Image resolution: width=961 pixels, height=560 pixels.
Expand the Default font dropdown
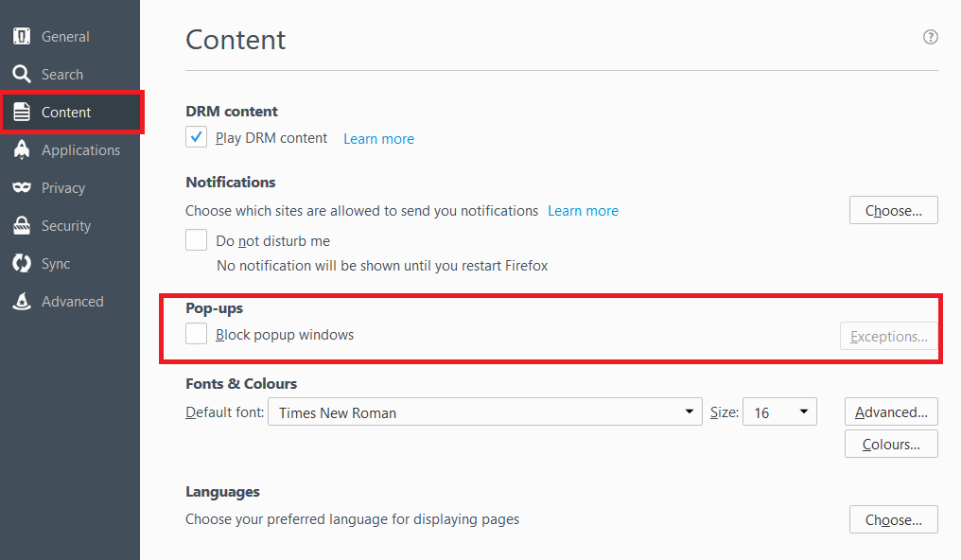click(485, 411)
